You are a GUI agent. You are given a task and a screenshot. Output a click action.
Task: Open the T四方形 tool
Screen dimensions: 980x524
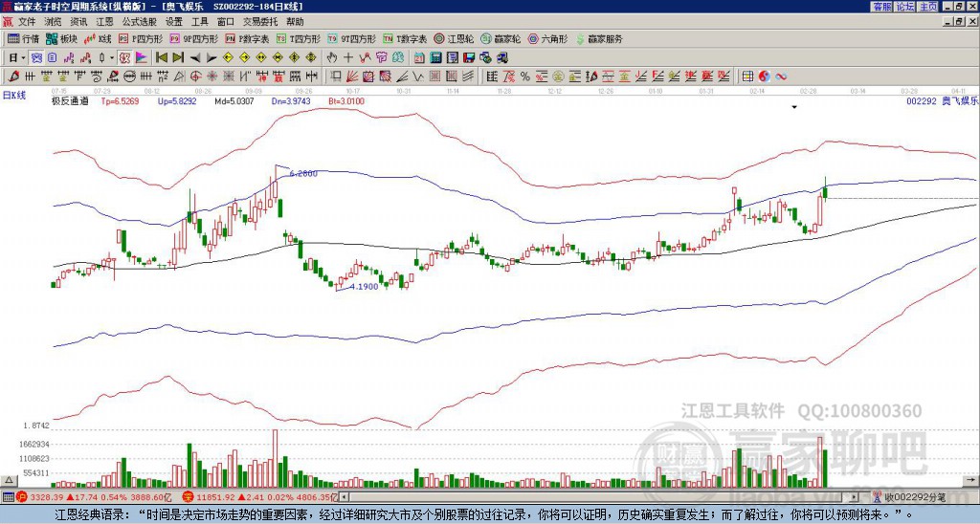299,38
